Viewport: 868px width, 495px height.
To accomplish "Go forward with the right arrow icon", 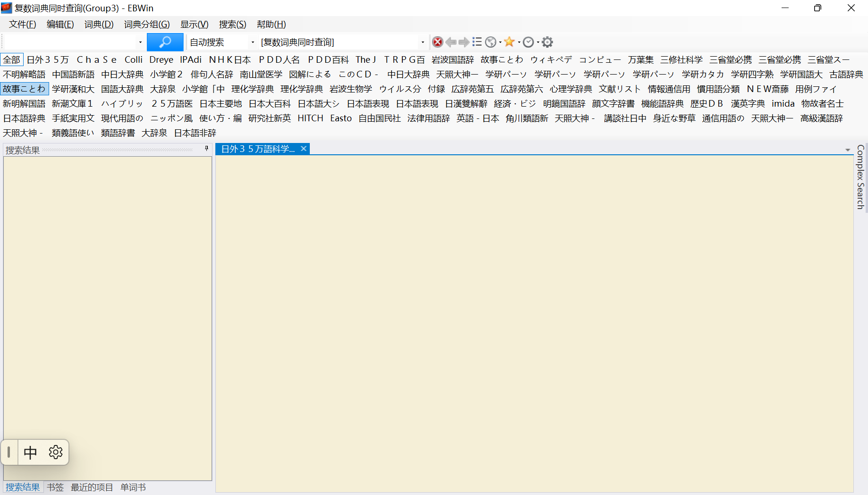I will pos(464,42).
